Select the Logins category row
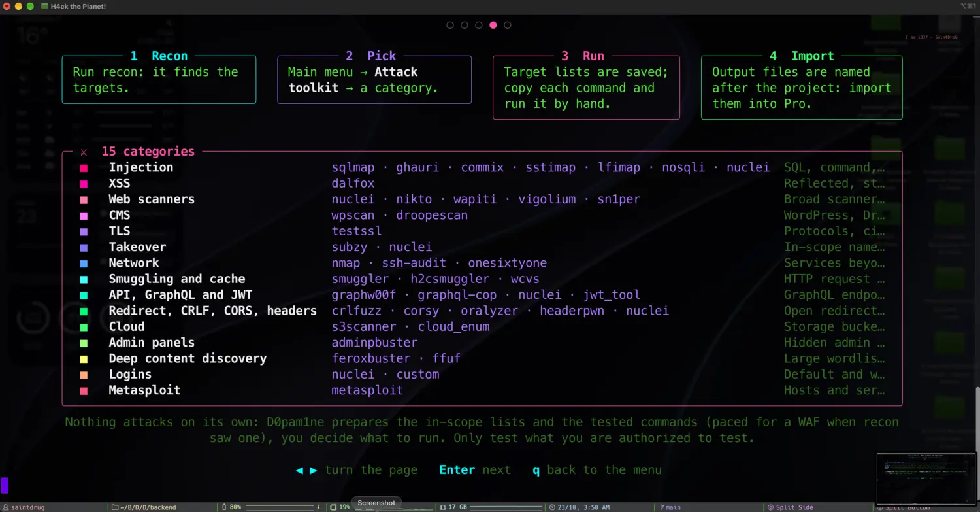 tap(482, 375)
